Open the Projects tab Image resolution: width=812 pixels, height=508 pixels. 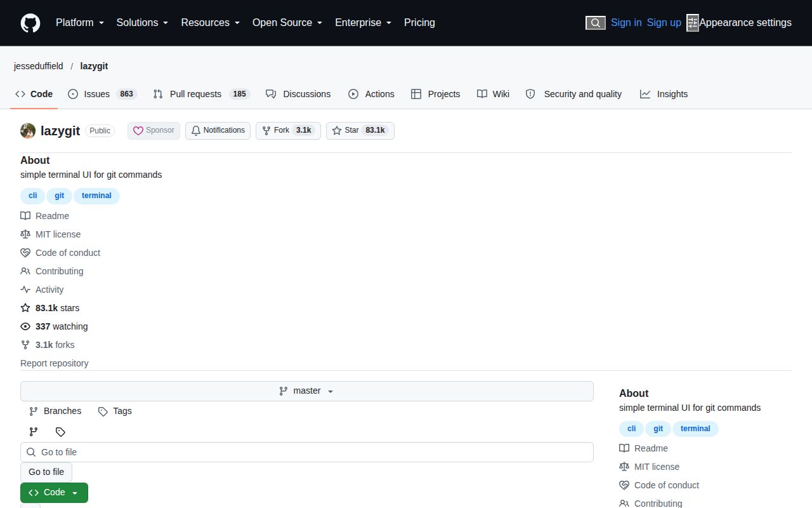(x=435, y=94)
